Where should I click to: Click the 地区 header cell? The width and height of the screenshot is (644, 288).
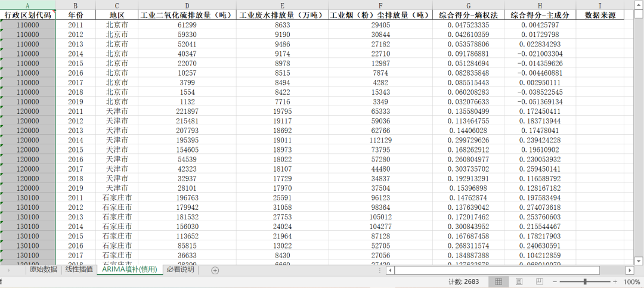coord(117,15)
